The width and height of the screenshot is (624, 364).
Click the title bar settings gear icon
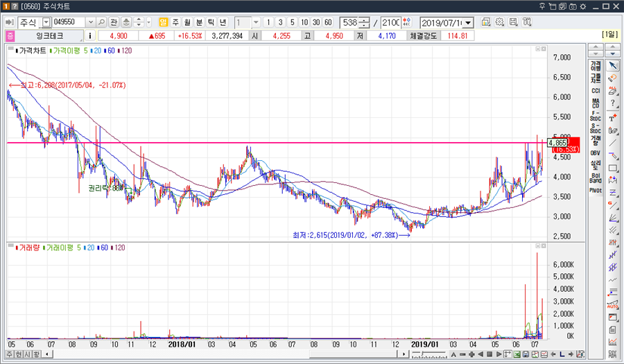(583, 6)
